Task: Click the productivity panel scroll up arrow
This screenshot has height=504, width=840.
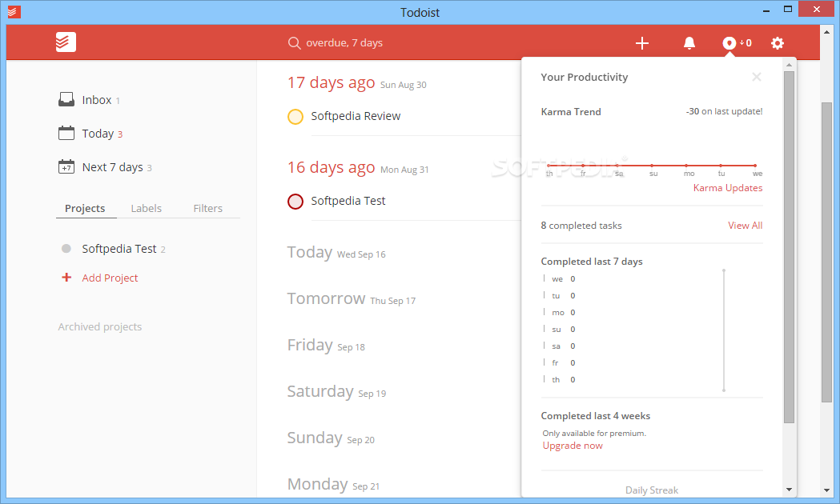Action: click(x=789, y=65)
